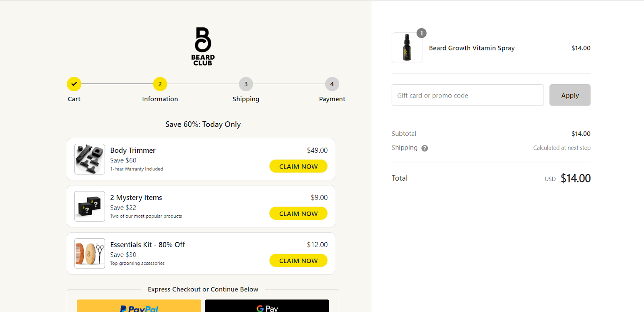Screen dimensions: 644x312
Task: Click the Cart step checkmark circle
Action: [74, 84]
